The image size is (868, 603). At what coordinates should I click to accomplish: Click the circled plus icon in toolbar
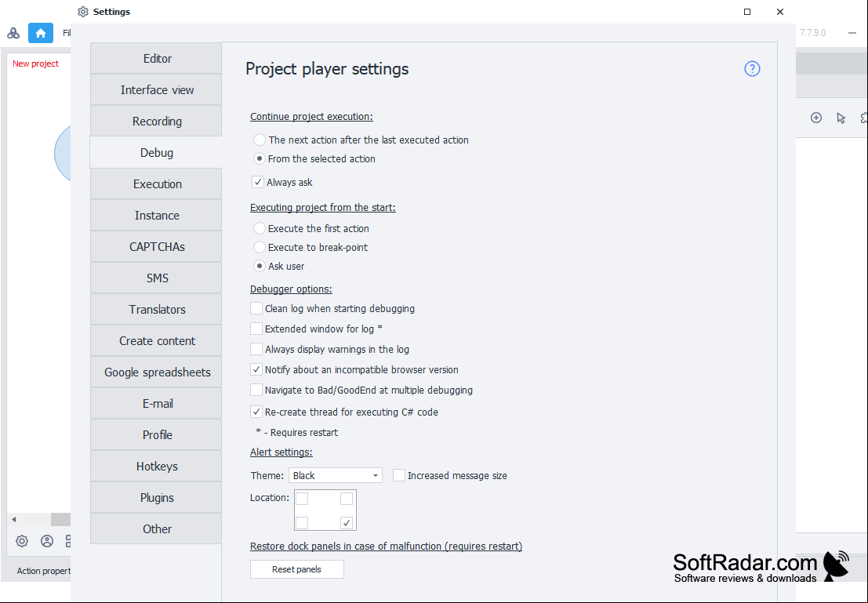pyautogui.click(x=816, y=118)
